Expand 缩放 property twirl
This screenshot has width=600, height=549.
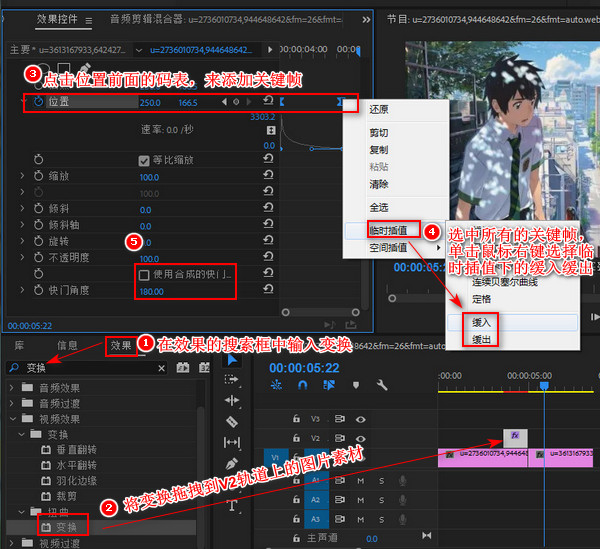pyautogui.click(x=22, y=176)
